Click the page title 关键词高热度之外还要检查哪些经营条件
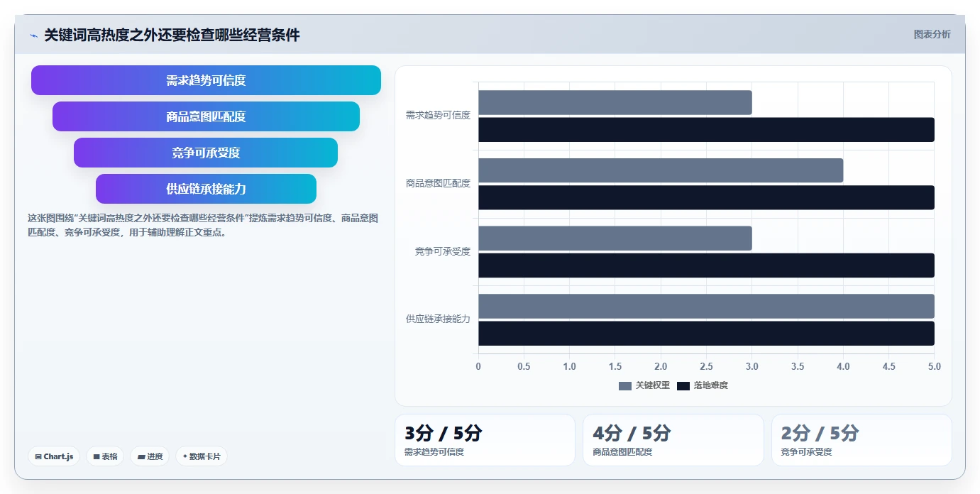This screenshot has height=494, width=980. 172,35
